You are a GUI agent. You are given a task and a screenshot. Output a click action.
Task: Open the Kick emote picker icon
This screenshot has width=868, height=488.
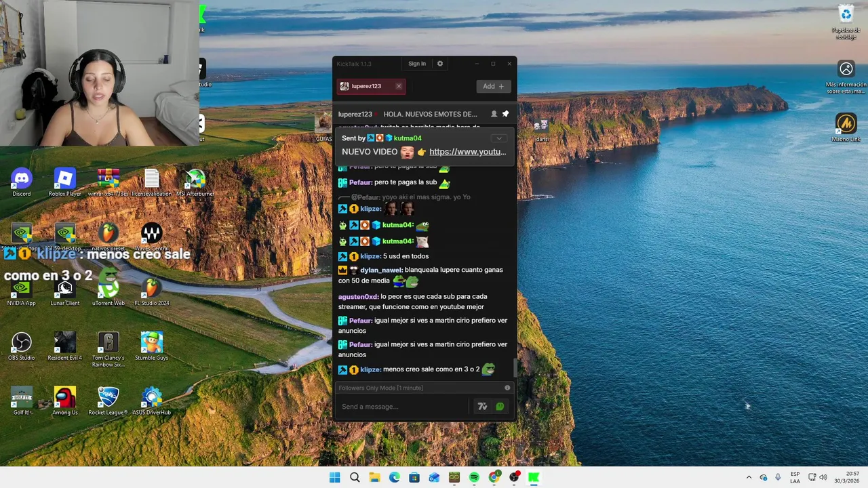[x=500, y=407]
